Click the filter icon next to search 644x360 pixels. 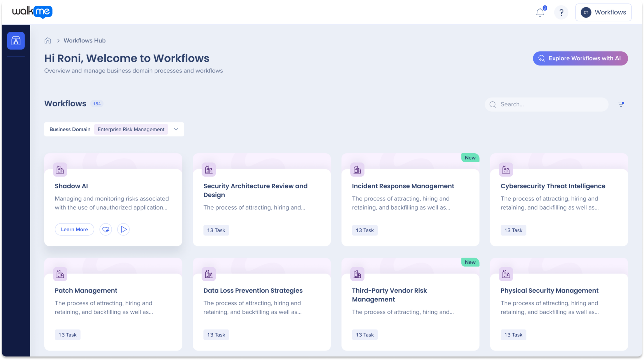pos(621,104)
